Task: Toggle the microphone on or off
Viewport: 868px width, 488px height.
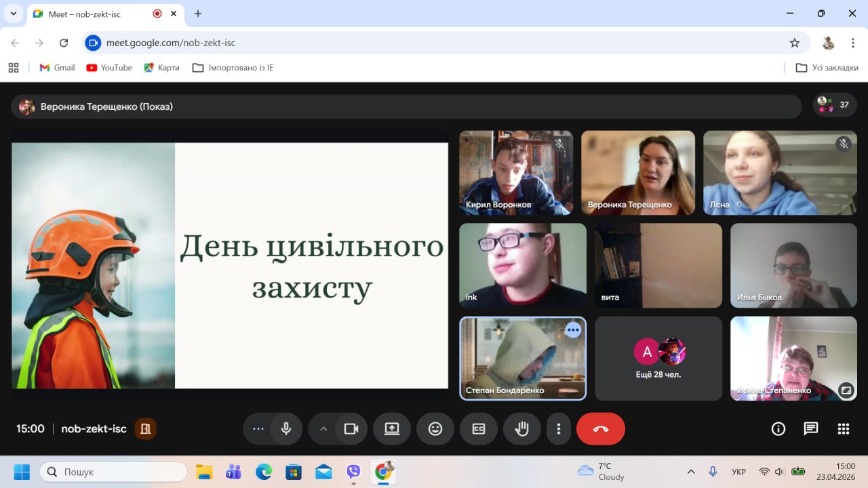Action: pos(286,429)
